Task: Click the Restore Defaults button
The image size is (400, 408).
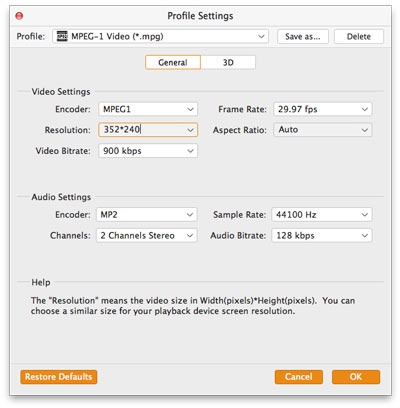Action: 59,377
